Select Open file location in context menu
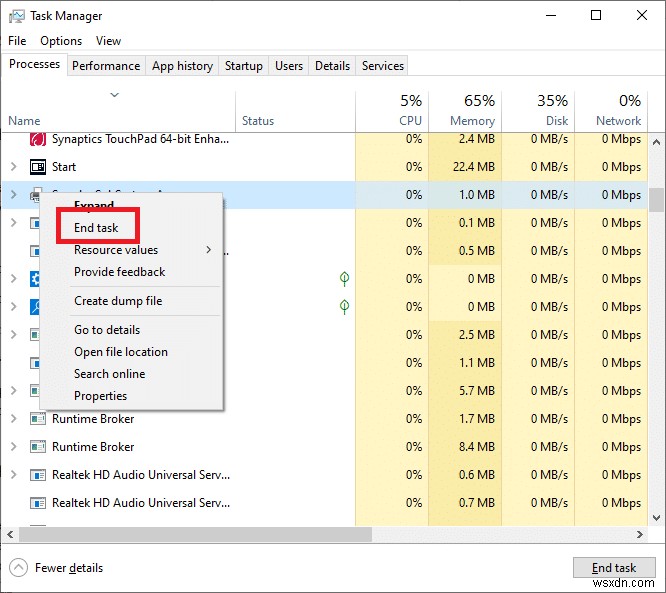666x593 pixels. [x=121, y=352]
